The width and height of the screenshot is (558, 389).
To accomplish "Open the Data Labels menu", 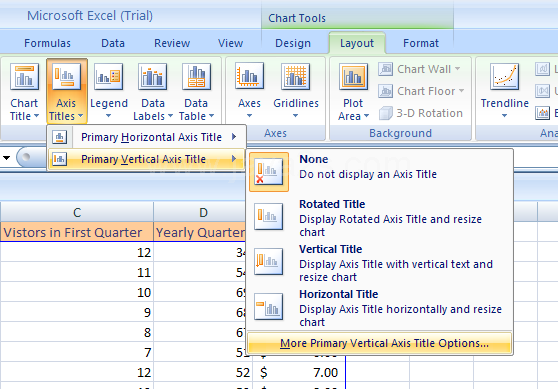I will click(153, 92).
